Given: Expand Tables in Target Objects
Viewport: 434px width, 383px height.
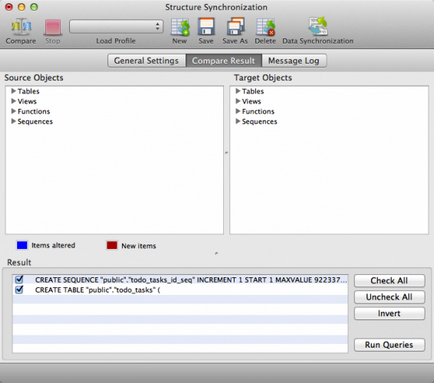Looking at the screenshot, I should tap(238, 91).
